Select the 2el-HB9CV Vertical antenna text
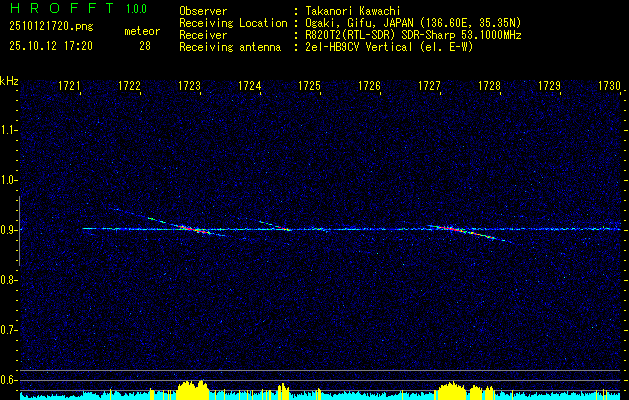The image size is (629, 400). coord(389,47)
